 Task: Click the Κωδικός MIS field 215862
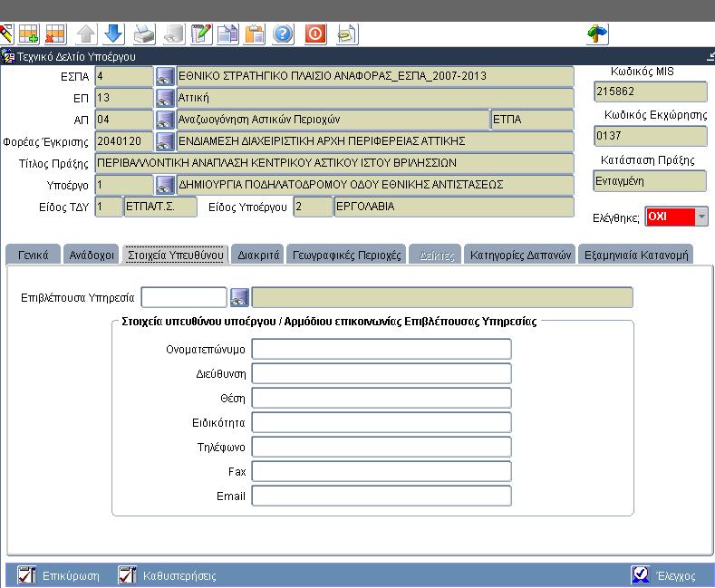coord(651,92)
